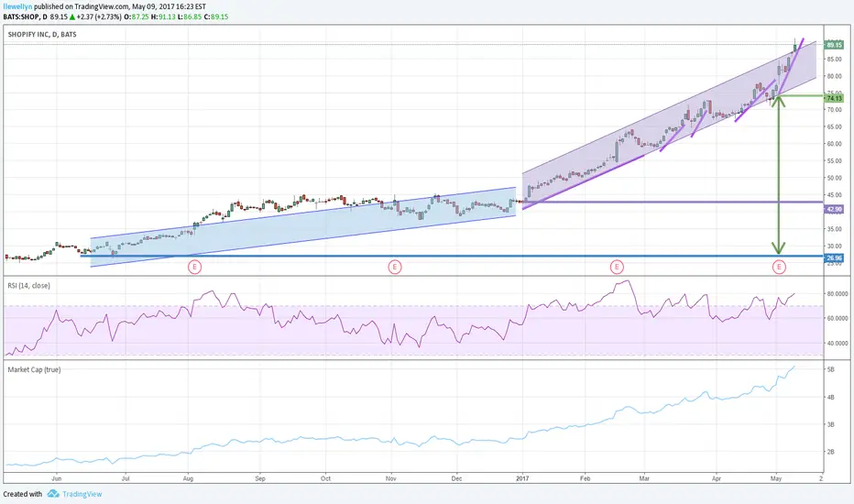This screenshot has height=504, width=854.
Task: Click the 55.00 price axis tick
Action: click(834, 160)
